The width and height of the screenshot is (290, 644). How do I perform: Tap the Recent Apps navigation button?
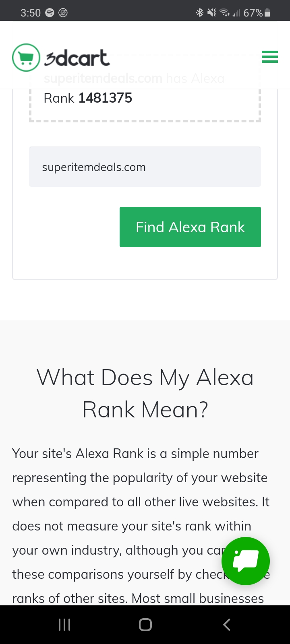(x=64, y=624)
